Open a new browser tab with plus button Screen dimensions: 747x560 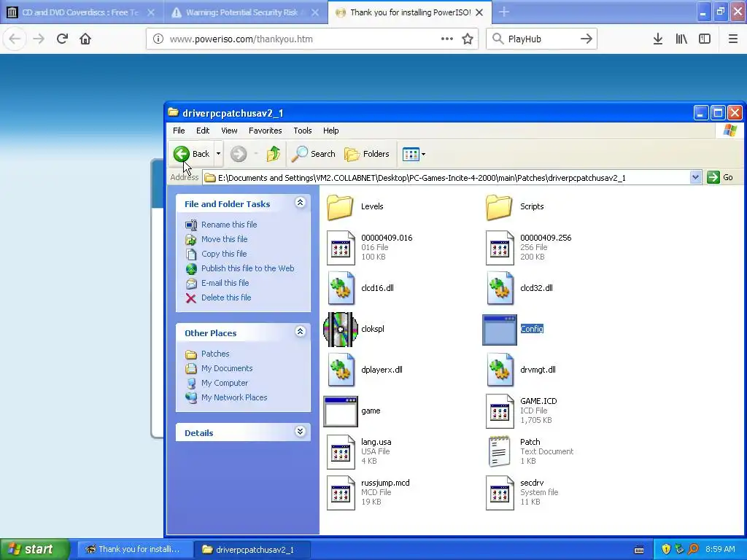(x=503, y=12)
